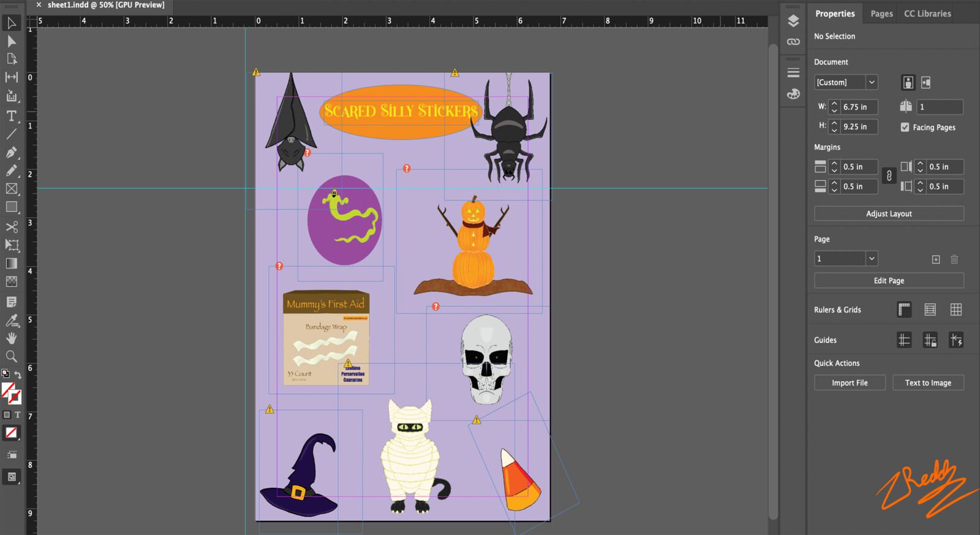Select the Line tool
This screenshot has width=980, height=535.
12,134
